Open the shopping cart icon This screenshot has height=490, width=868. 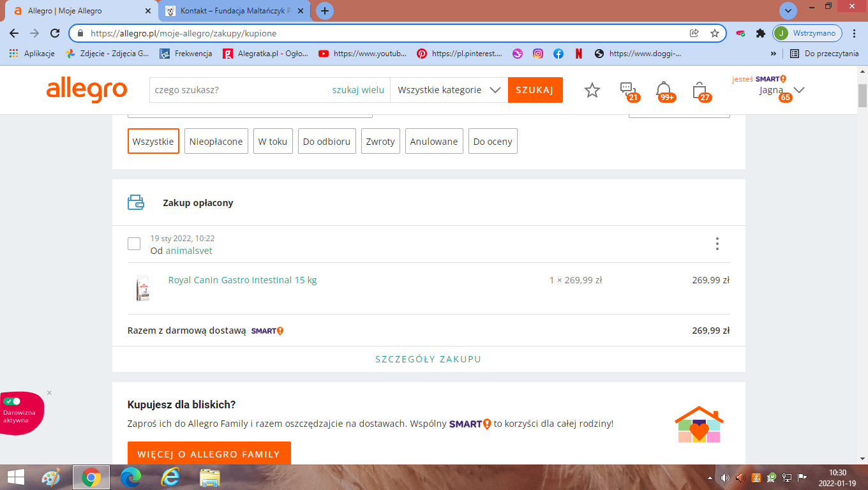pos(700,90)
